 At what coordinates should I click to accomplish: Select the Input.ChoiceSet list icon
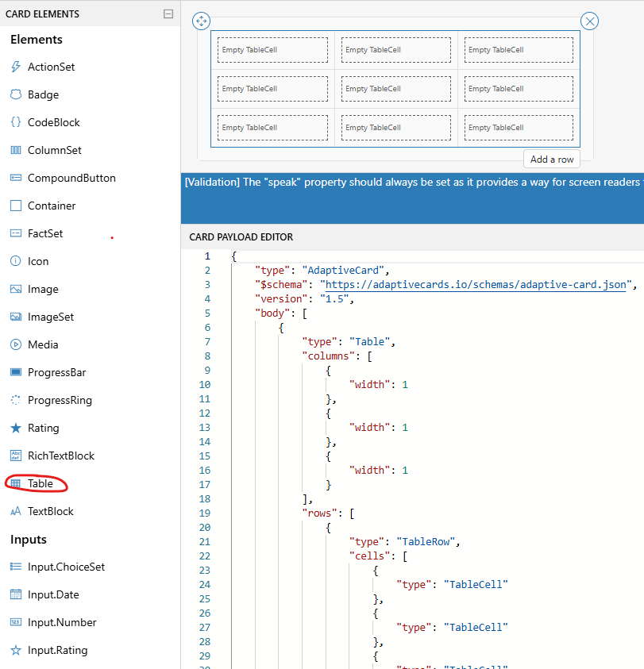[x=16, y=567]
